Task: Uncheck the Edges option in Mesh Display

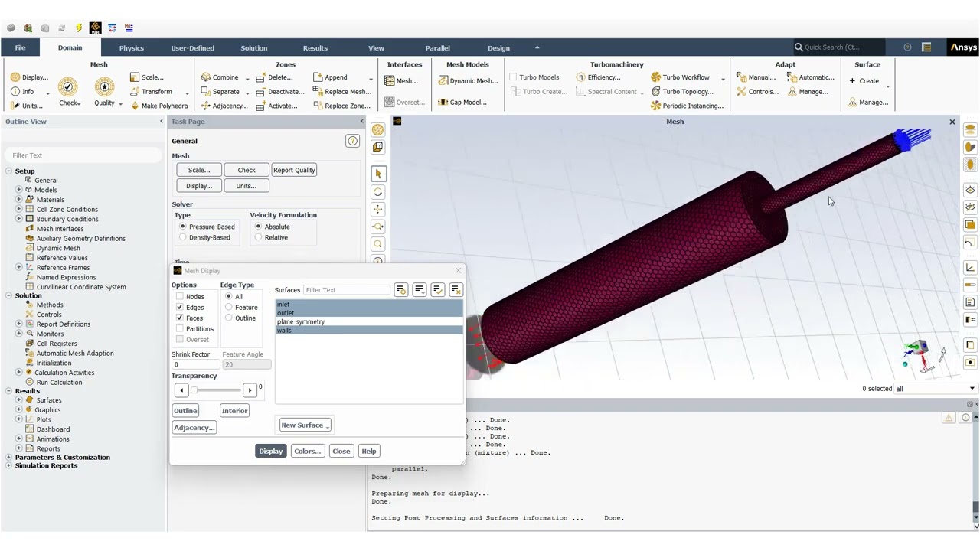Action: pos(180,307)
